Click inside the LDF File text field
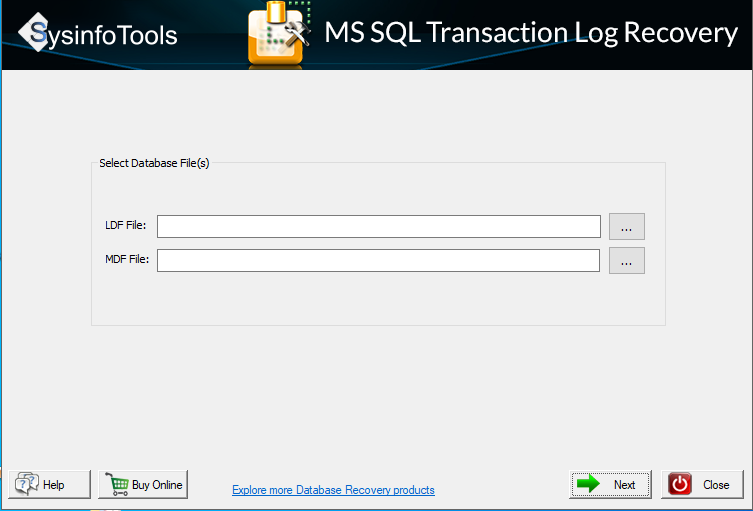This screenshot has width=753, height=511. click(378, 227)
